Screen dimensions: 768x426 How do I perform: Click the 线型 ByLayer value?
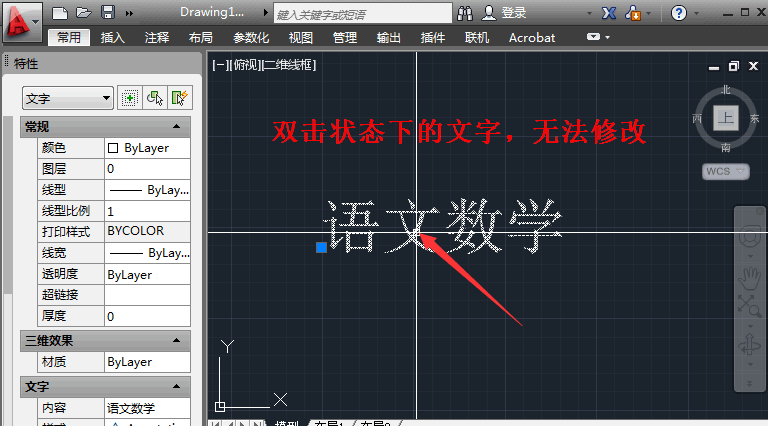pyautogui.click(x=147, y=190)
